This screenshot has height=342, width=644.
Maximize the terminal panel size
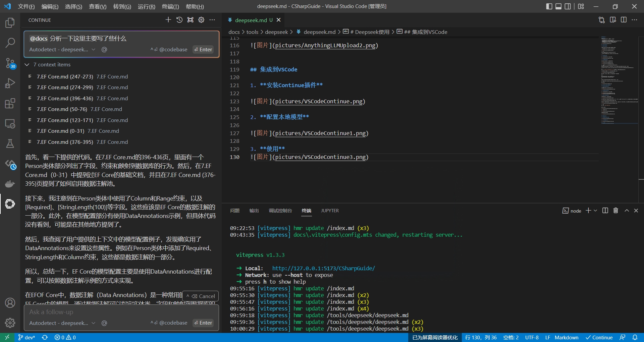(x=627, y=211)
